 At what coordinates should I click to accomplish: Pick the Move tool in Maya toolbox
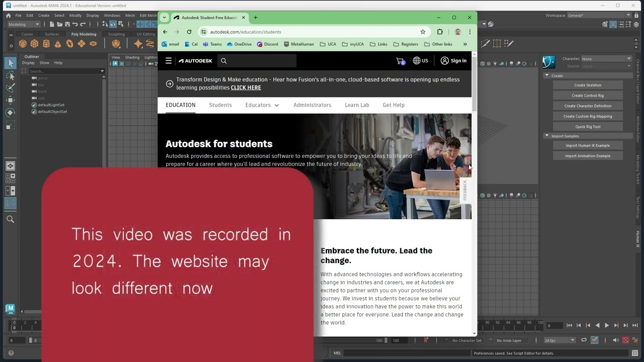pyautogui.click(x=11, y=100)
